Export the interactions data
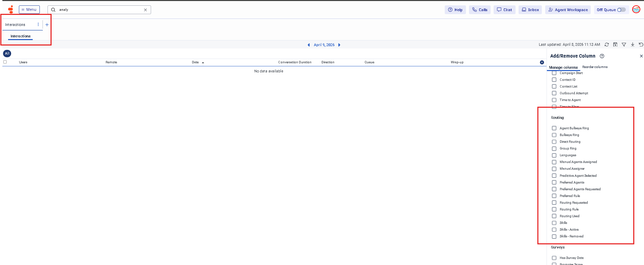Screen dimensions: 644x265 tap(633, 44)
